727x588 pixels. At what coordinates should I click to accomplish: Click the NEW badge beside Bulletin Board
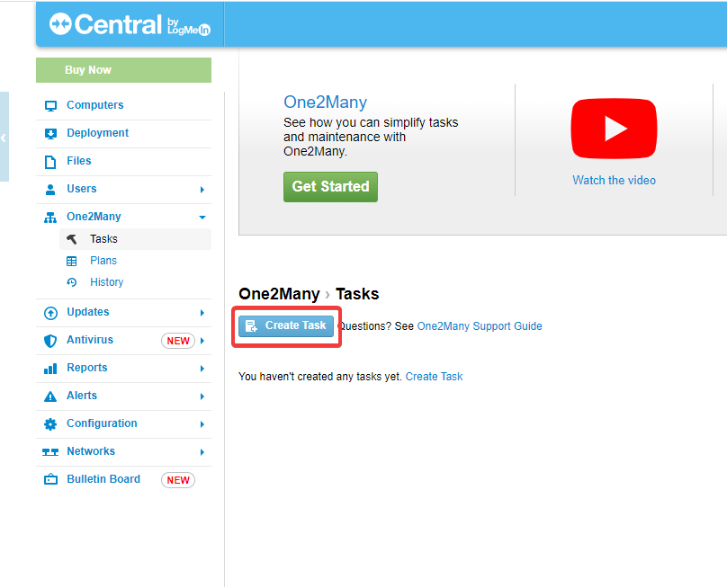point(178,480)
